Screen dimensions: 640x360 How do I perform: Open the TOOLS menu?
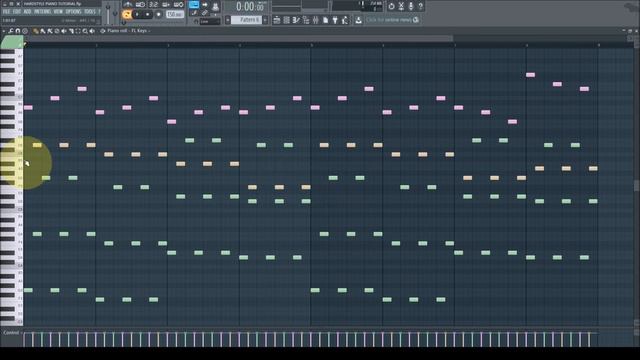(90, 12)
